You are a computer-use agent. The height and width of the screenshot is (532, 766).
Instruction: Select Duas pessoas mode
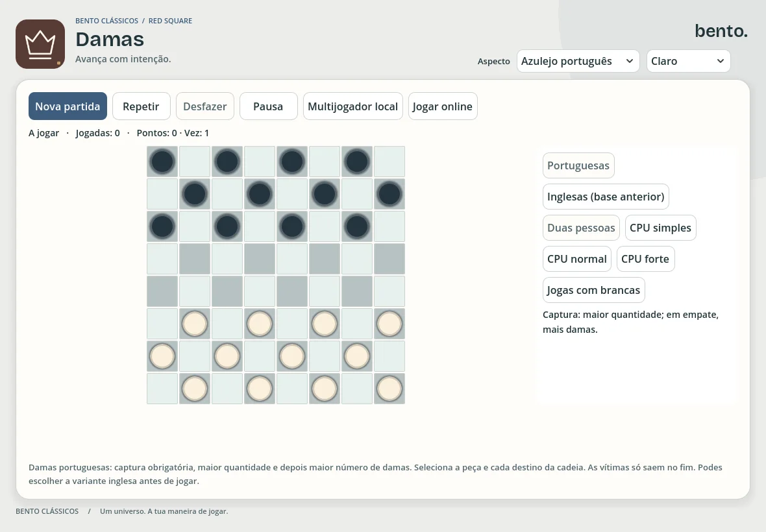tap(582, 228)
